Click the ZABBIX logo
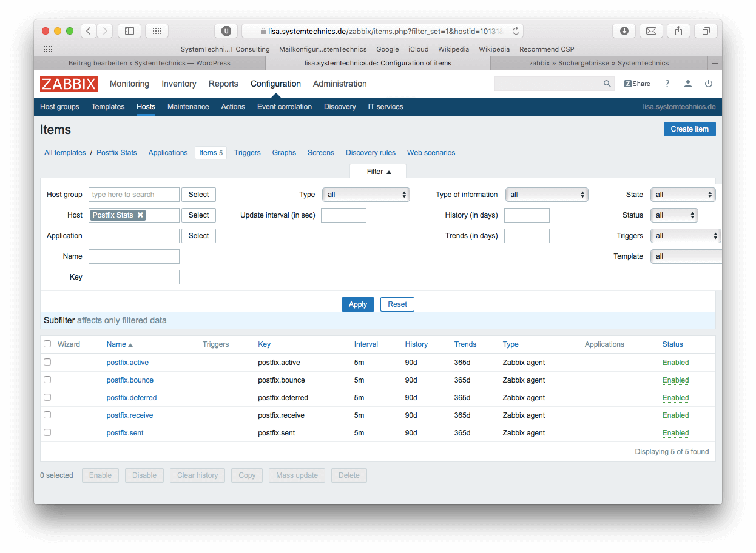 click(69, 84)
